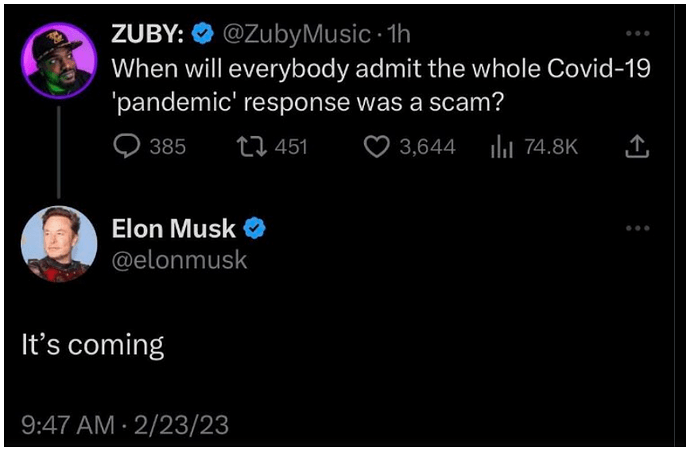690x450 pixels.
Task: Click the 9:47 AM · 2/23/23 timestamp
Action: [125, 424]
